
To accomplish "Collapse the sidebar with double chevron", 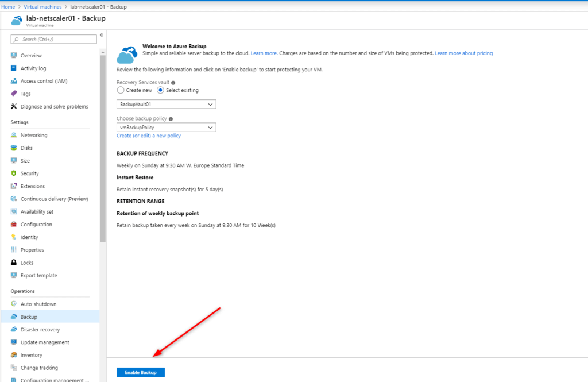I will click(102, 35).
